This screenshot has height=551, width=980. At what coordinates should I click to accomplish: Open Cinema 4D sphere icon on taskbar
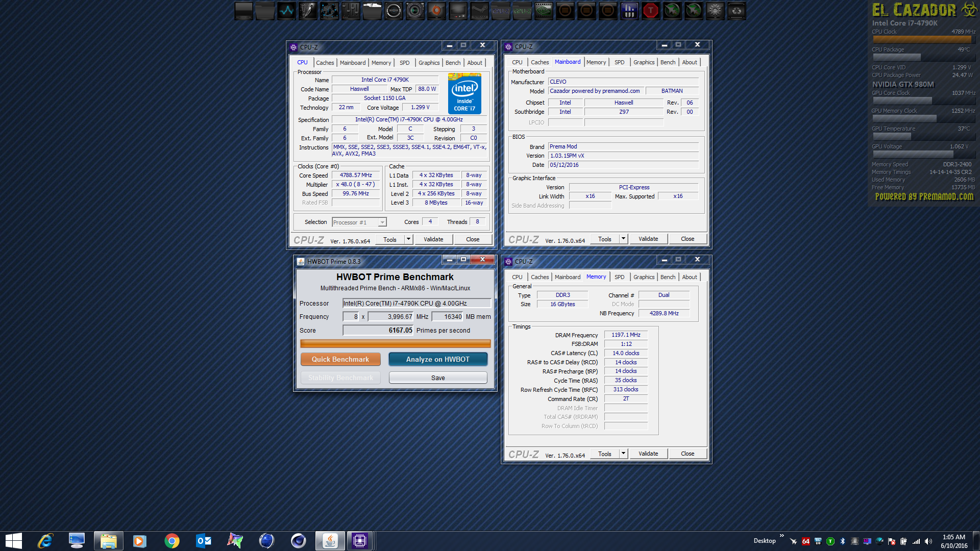coord(298,541)
